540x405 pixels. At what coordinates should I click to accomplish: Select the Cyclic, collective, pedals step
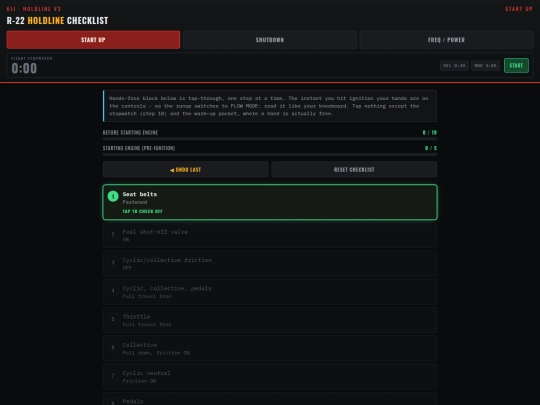coord(270,292)
